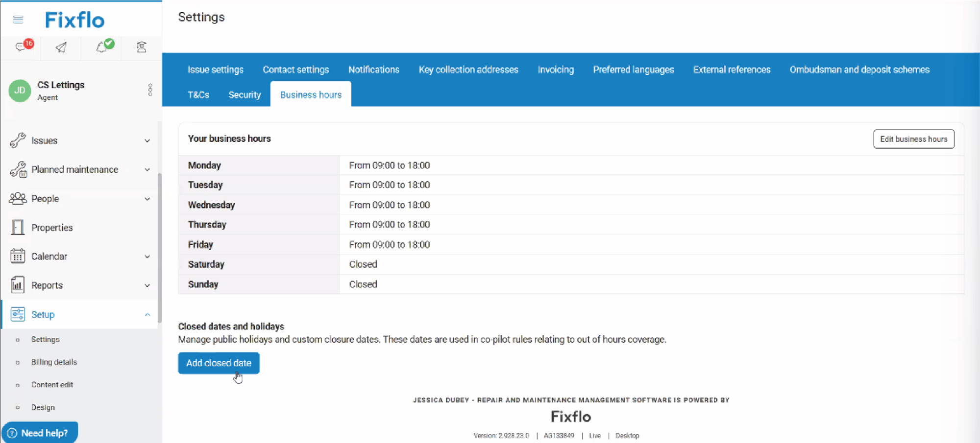
Task: Open Billing details under Setup
Action: pyautogui.click(x=54, y=362)
